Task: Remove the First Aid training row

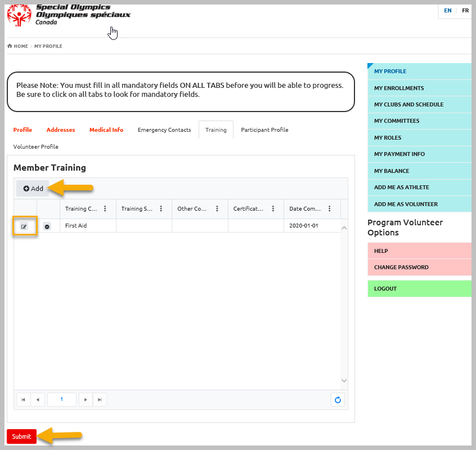Action: (47, 226)
